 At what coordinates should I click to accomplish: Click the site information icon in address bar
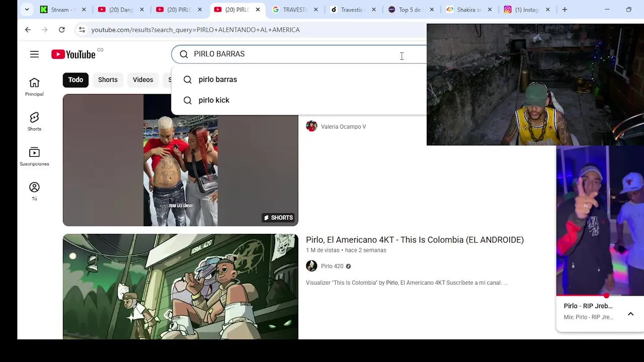pos(82,30)
